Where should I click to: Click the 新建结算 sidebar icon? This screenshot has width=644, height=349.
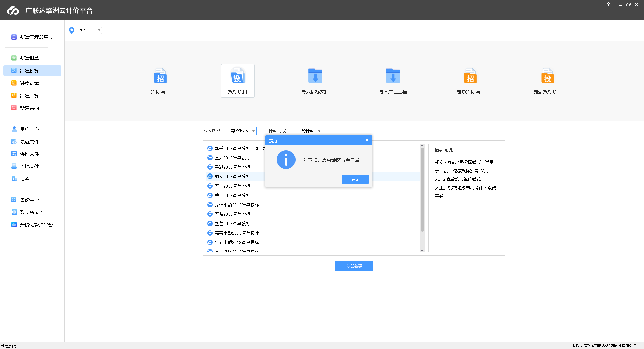tap(14, 95)
